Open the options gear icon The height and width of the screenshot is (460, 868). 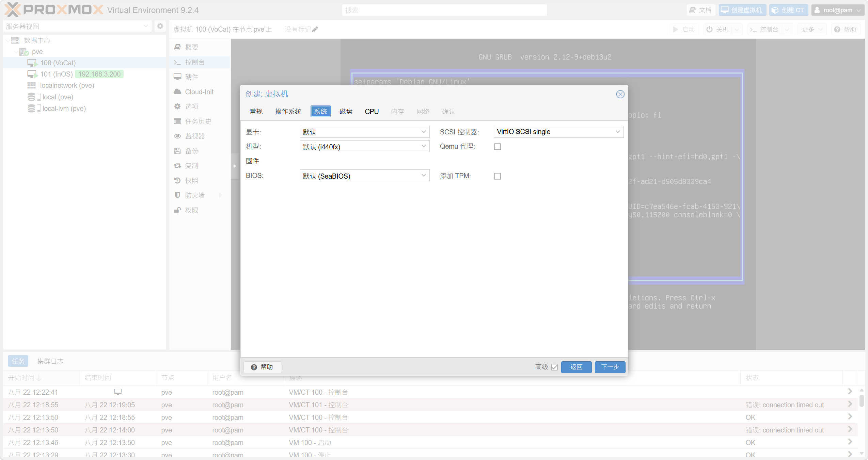click(x=177, y=106)
